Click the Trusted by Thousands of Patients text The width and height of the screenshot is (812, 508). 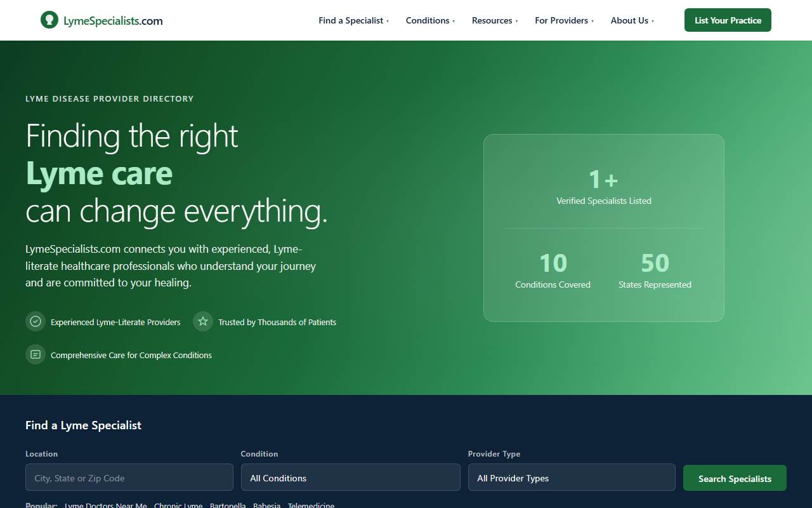tap(277, 322)
